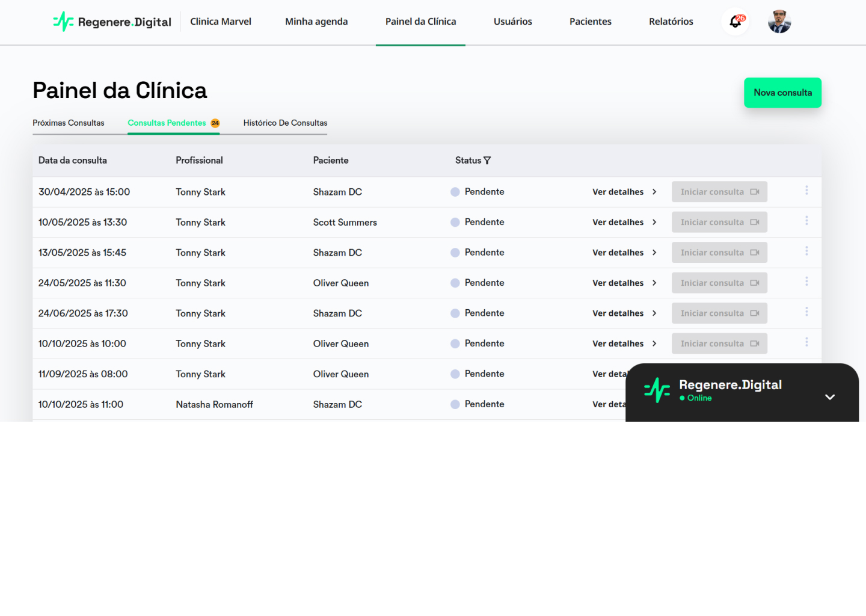Click the Nova consulta button
This screenshot has width=866, height=616.
tap(782, 93)
